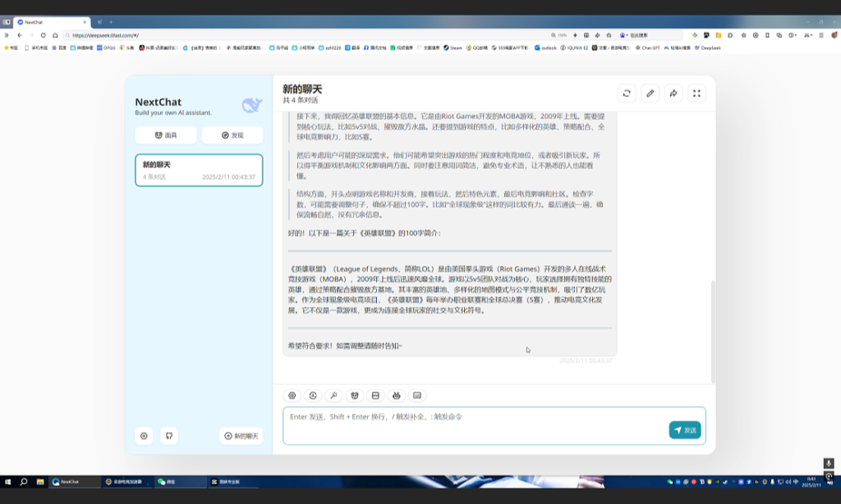Click the page zoom level indicator

558,35
